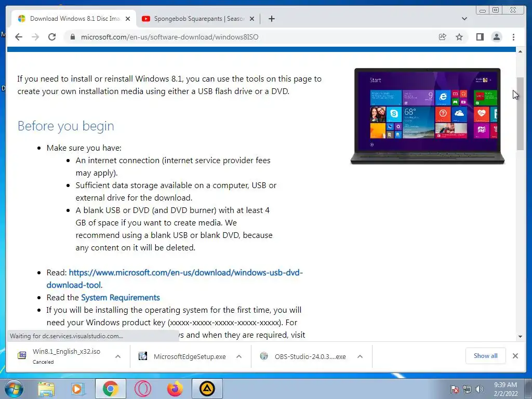The width and height of the screenshot is (532, 399).
Task: Open the System Requirements link
Action: (x=121, y=298)
